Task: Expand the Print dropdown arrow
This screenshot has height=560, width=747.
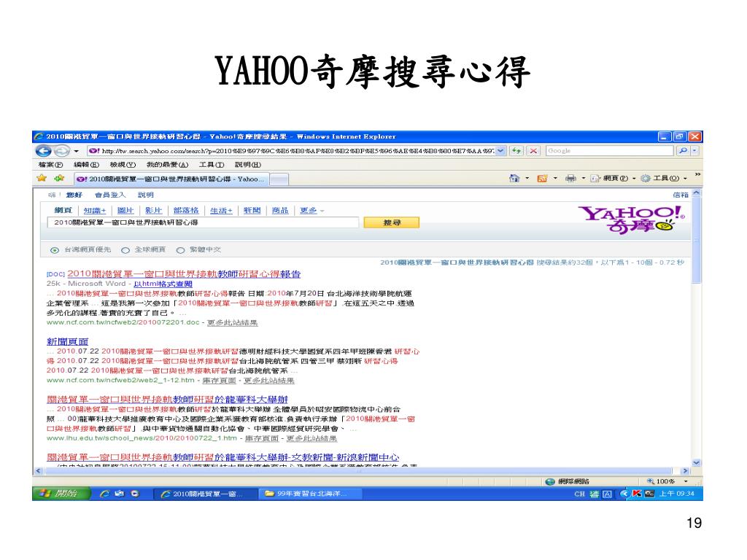Action: pyautogui.click(x=583, y=178)
